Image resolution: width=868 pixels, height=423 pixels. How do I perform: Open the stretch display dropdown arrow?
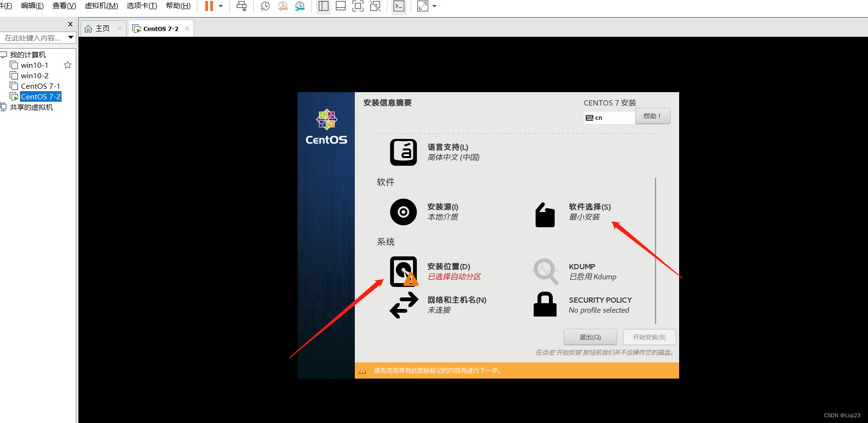(434, 6)
